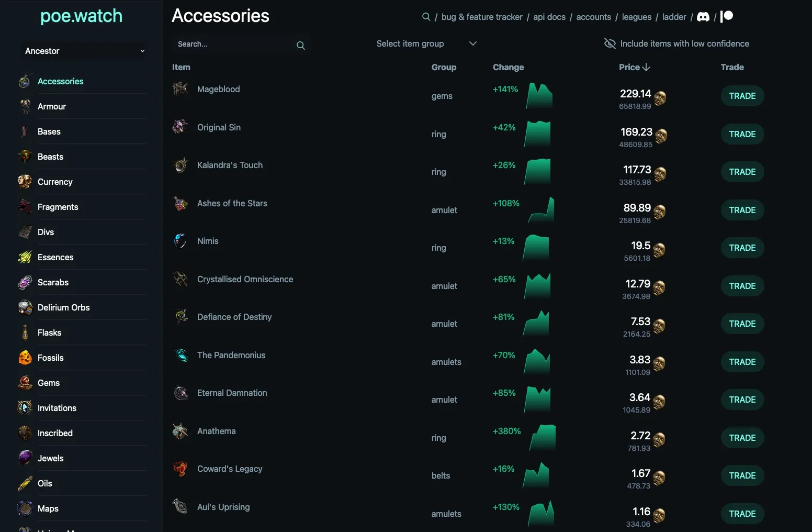Open the Discord icon in top bar
The image size is (812, 532).
(x=703, y=16)
